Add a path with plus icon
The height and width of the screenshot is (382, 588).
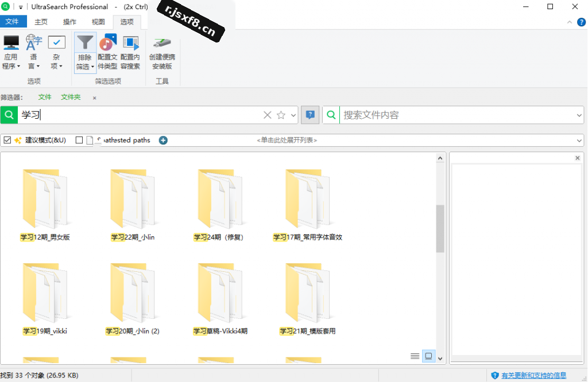coord(163,140)
